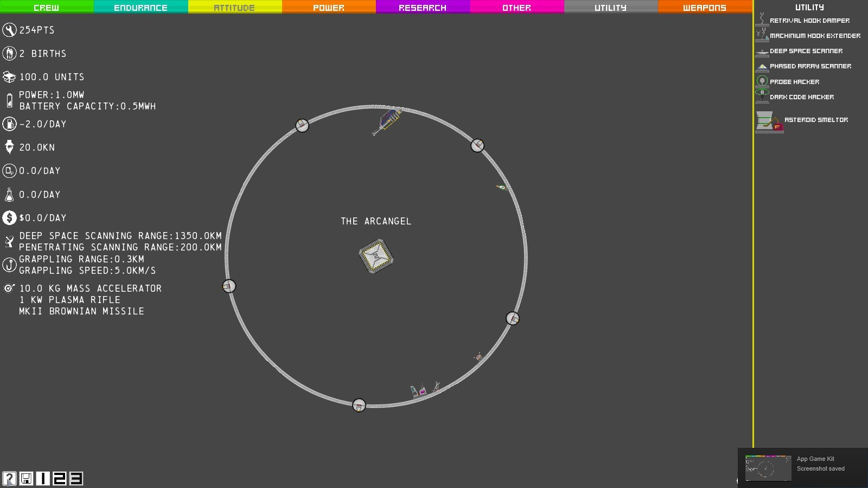
Task: Select slot 2 button
Action: [x=60, y=478]
